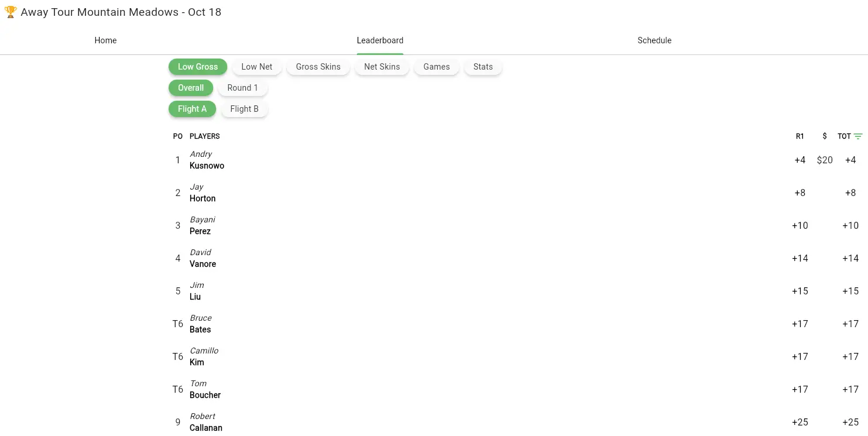Select Bayani Perez in the leaderboard
This screenshot has height=436, width=868.
(x=202, y=226)
